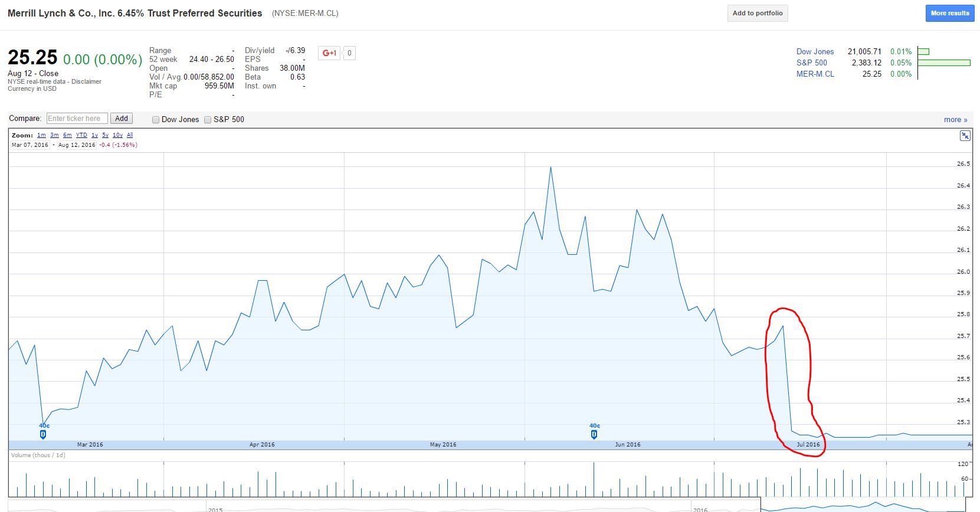
Task: Open the Dow Jones index link
Action: 815,52
